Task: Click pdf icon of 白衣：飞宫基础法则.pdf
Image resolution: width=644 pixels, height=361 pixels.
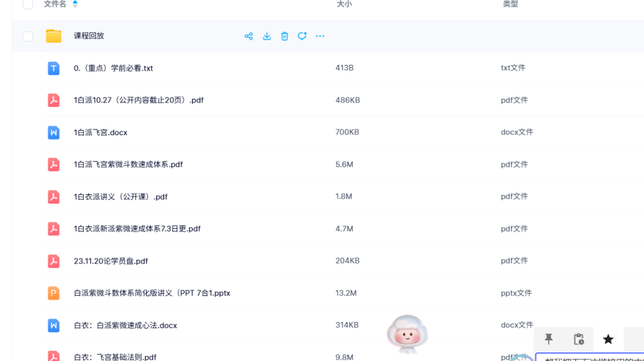Action: click(53, 356)
